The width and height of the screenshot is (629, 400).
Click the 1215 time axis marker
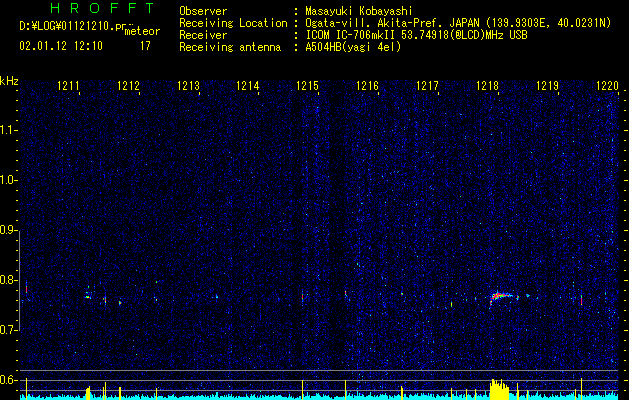tap(307, 86)
